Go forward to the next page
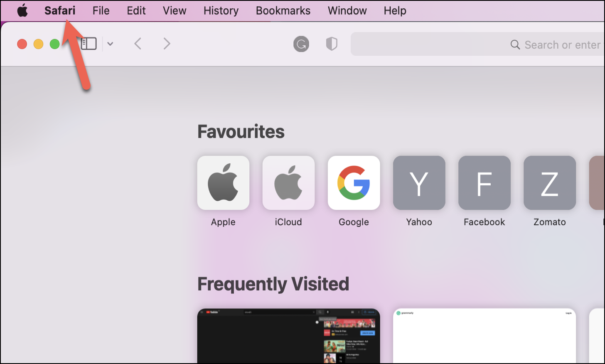 click(x=167, y=44)
